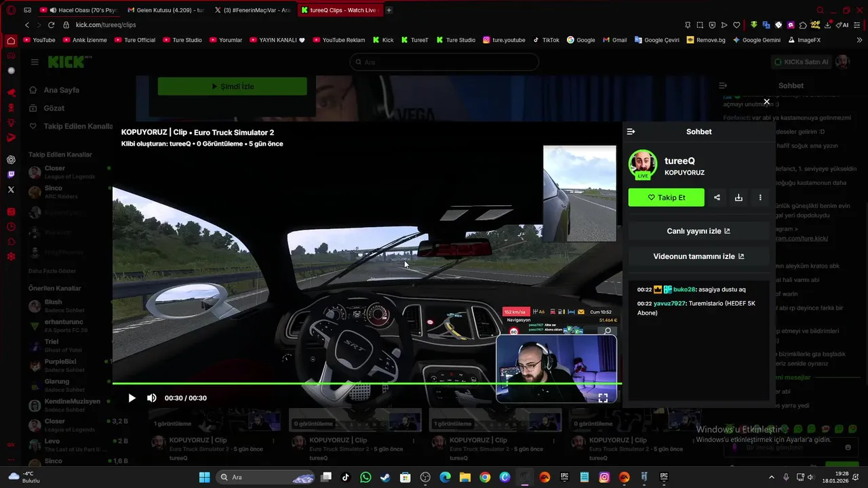This screenshot has width=868, height=488.
Task: Open a new browser tab with plus
Action: tap(389, 10)
